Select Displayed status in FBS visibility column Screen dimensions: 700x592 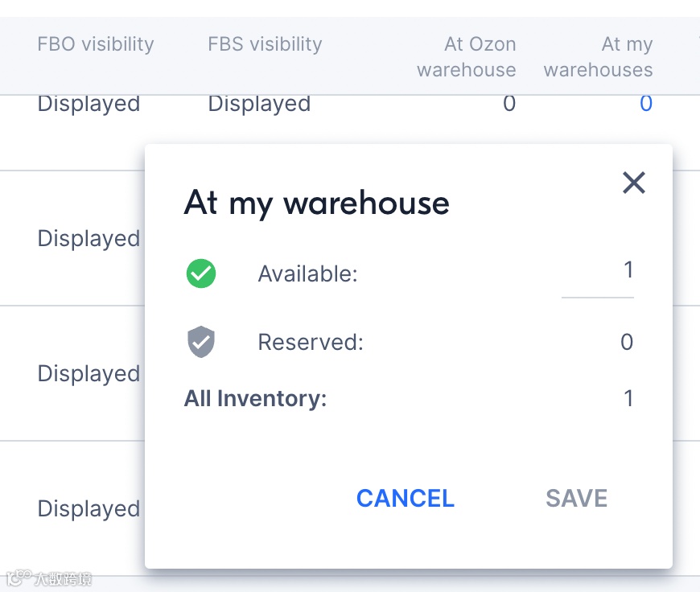[259, 104]
